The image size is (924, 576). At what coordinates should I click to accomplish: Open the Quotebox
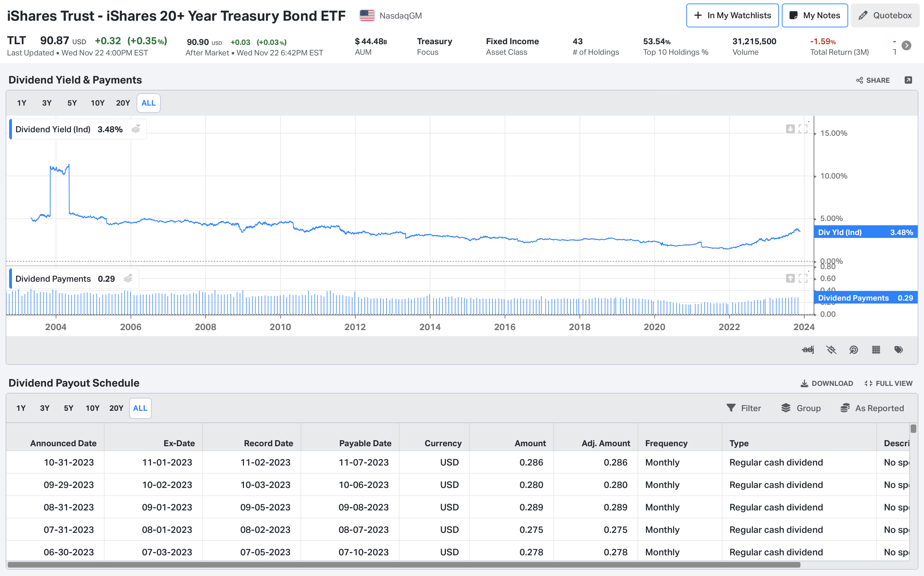885,16
